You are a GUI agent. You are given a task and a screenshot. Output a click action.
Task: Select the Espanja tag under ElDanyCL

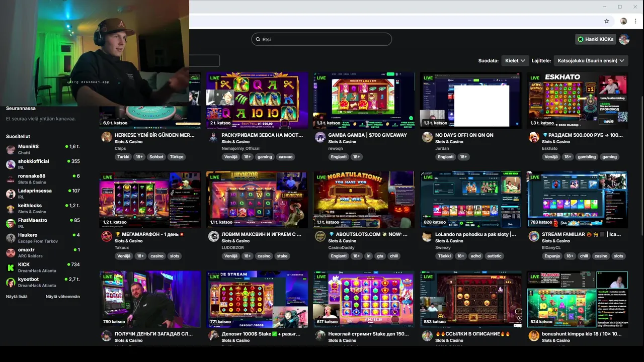point(552,256)
